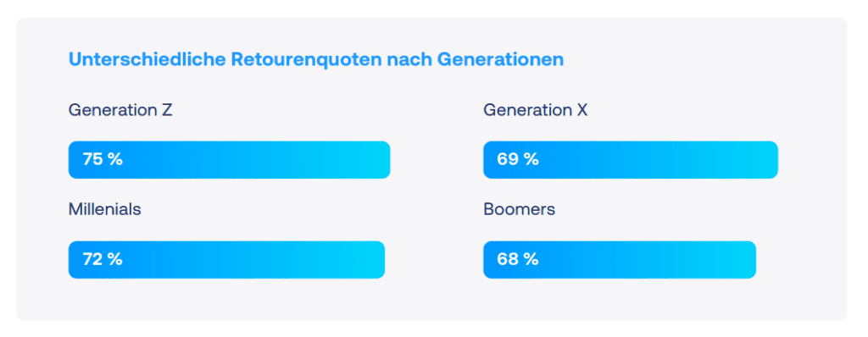Click the 72 % value text
This screenshot has width=868, height=337.
(x=103, y=259)
